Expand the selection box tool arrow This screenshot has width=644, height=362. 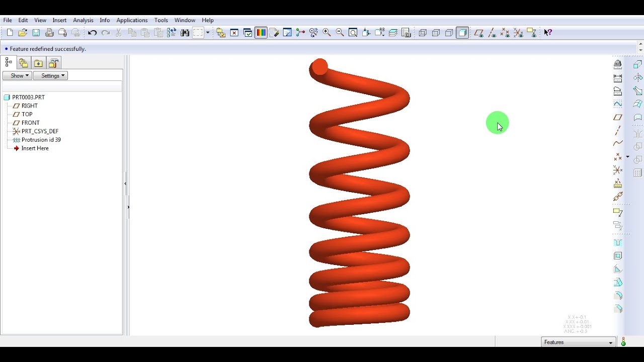point(208,33)
